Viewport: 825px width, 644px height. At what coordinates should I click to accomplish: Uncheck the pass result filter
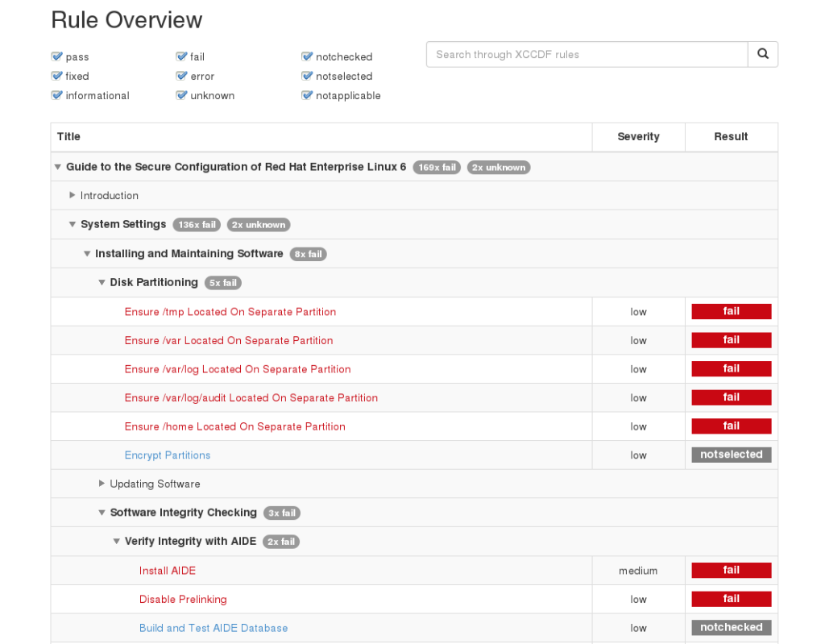(x=57, y=56)
